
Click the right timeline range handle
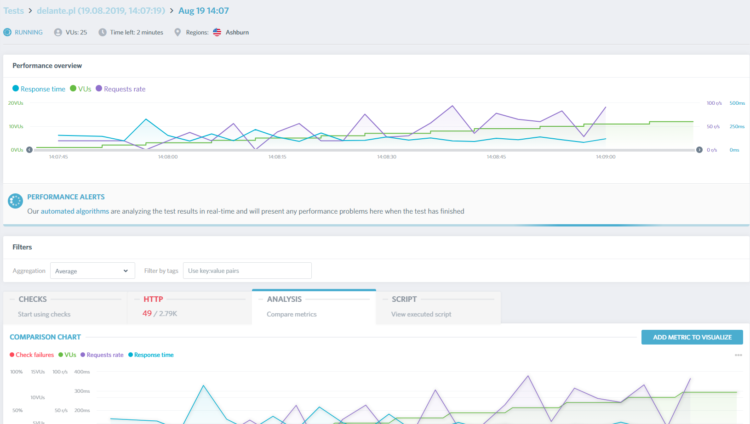(x=699, y=150)
